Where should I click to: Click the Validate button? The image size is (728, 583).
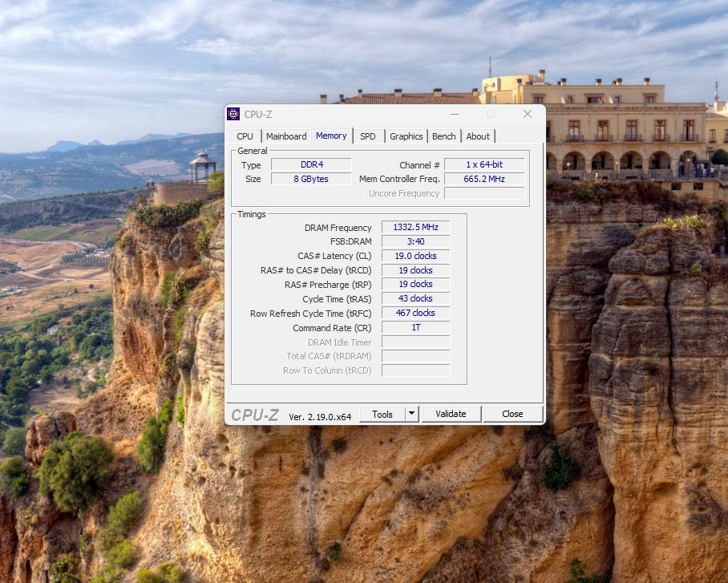pos(451,414)
